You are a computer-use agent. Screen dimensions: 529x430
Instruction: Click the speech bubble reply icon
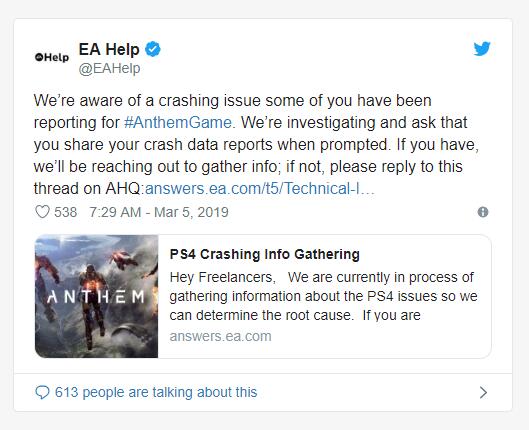(42, 392)
